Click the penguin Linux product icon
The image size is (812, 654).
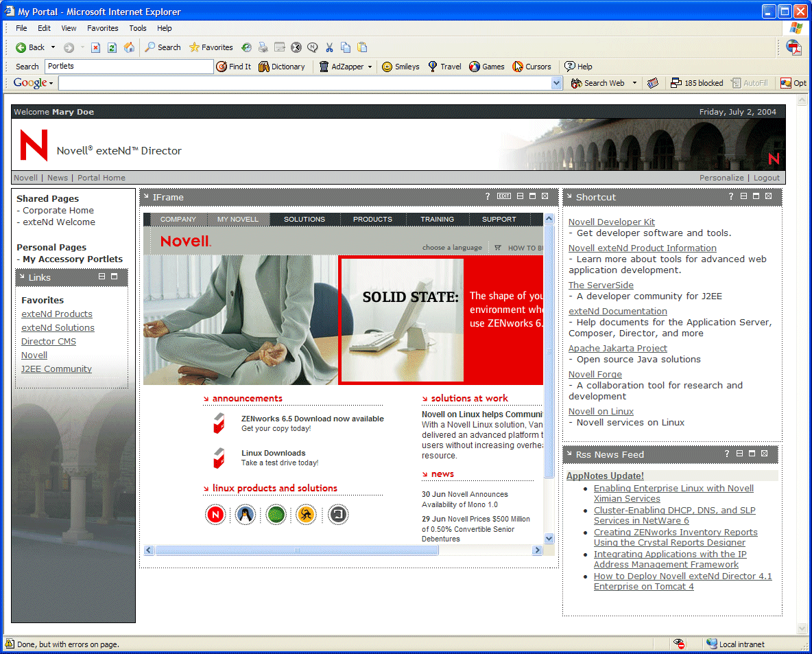click(246, 514)
